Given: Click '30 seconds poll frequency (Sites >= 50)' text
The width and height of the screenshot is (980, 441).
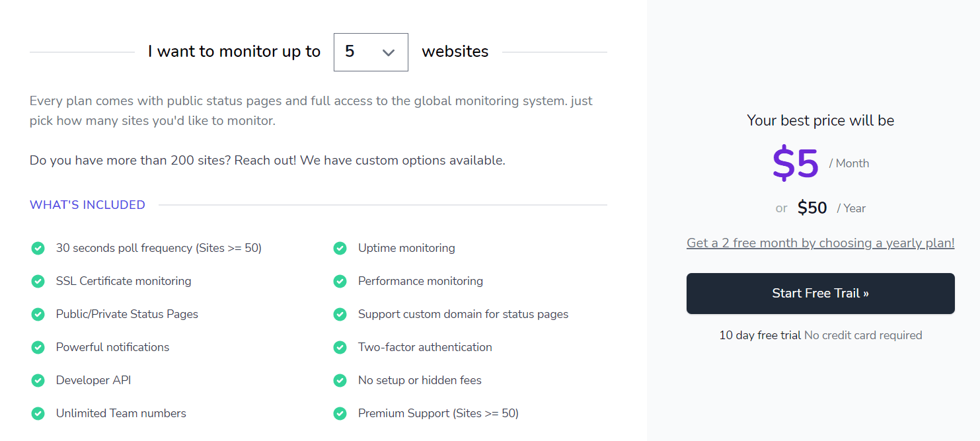Looking at the screenshot, I should 159,248.
